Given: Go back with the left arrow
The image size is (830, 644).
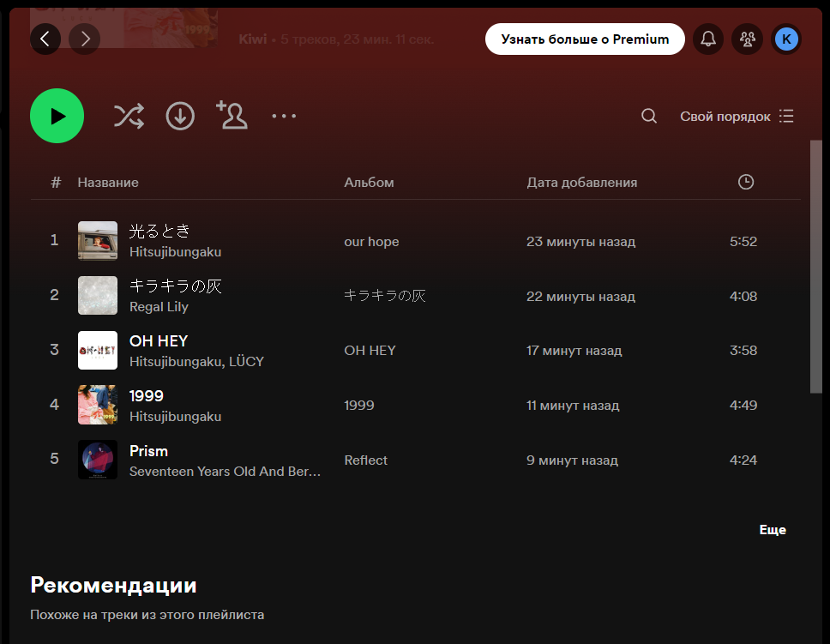Looking at the screenshot, I should tap(45, 39).
